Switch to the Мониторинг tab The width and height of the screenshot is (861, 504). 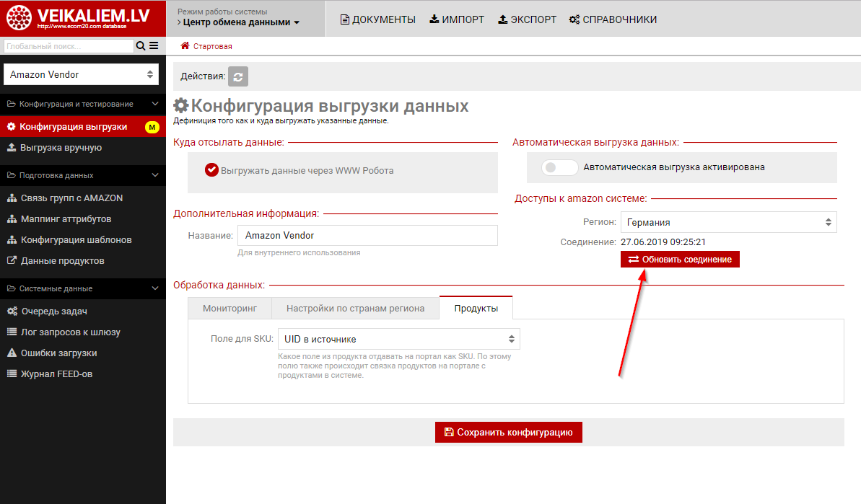click(230, 308)
